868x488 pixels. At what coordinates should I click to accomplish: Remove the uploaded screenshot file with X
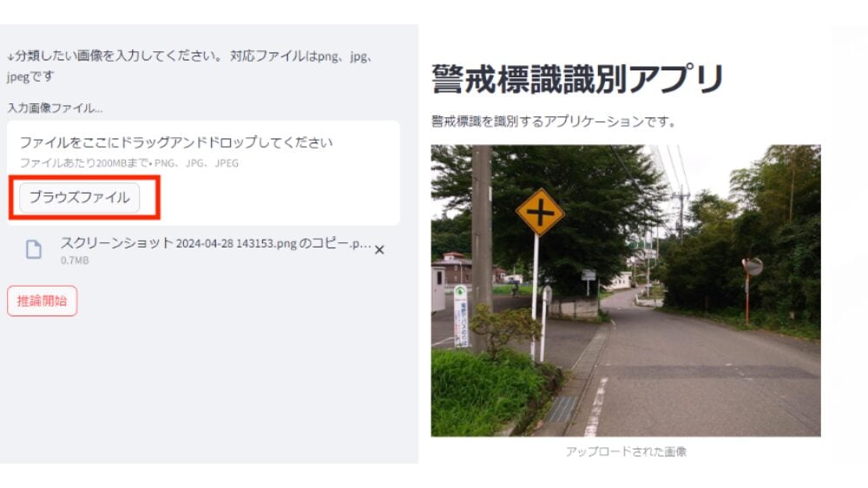tap(379, 250)
